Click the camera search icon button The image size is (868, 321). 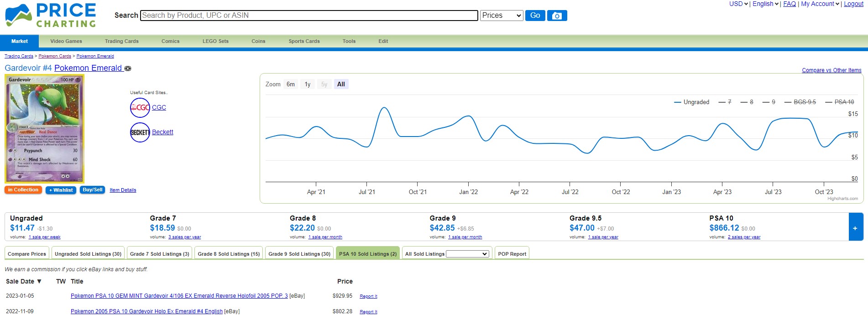557,16
